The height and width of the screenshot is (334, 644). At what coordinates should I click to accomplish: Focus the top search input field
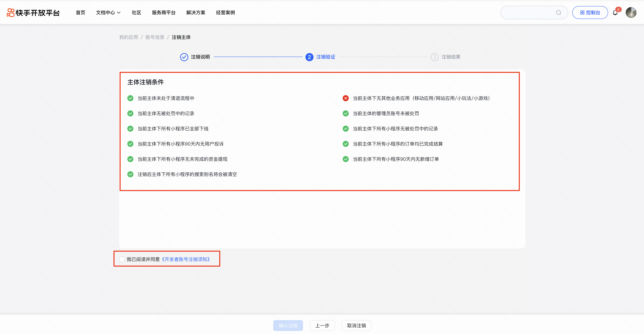coord(528,13)
